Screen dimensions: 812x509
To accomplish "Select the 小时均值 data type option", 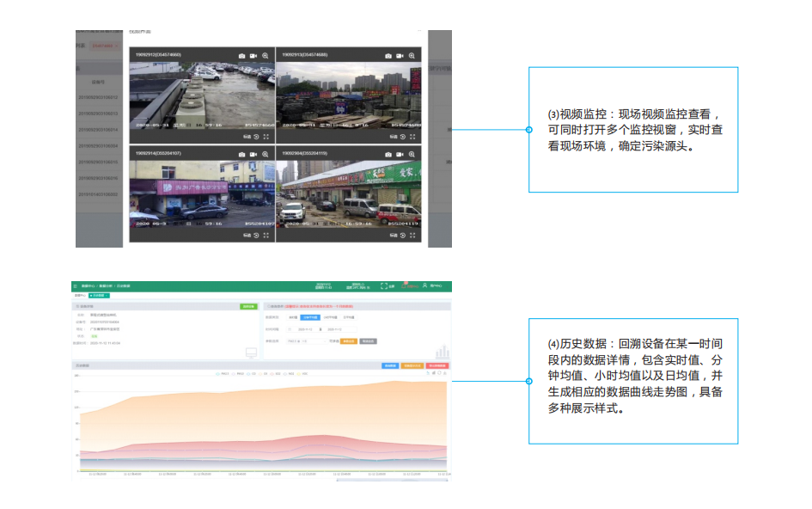I will 331,317.
